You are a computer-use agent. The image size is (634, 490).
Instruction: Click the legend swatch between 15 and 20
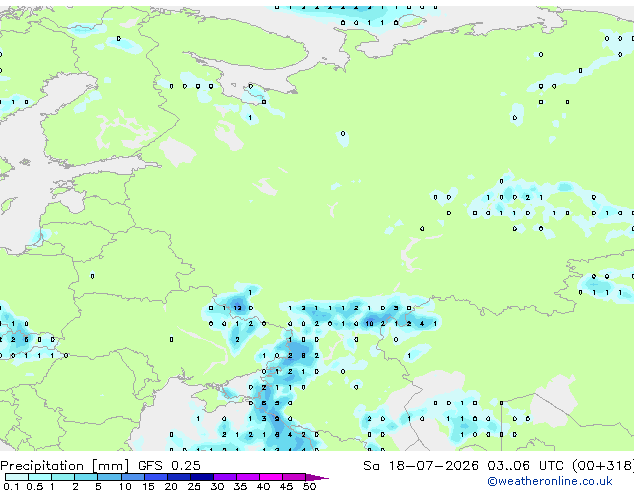(155, 477)
